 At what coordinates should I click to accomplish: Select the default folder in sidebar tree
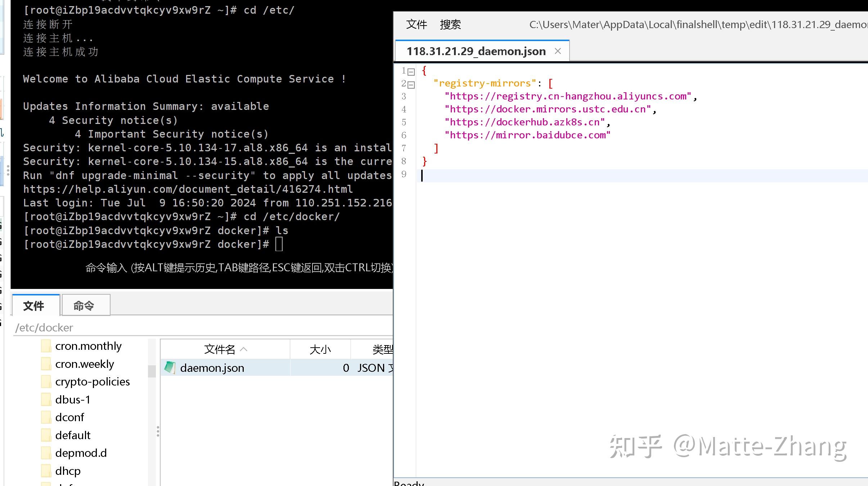pos(72,435)
